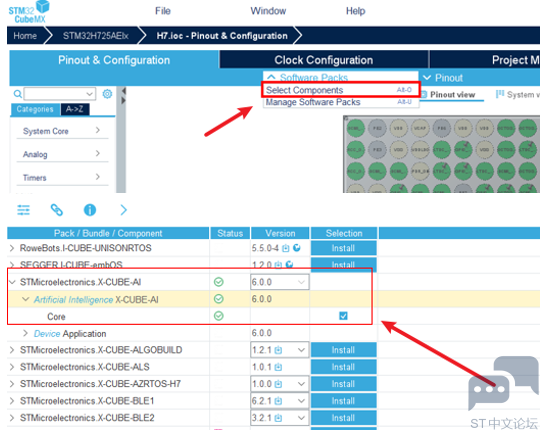The width and height of the screenshot is (547, 439).
Task: Expand Timers category
Action: click(x=62, y=177)
